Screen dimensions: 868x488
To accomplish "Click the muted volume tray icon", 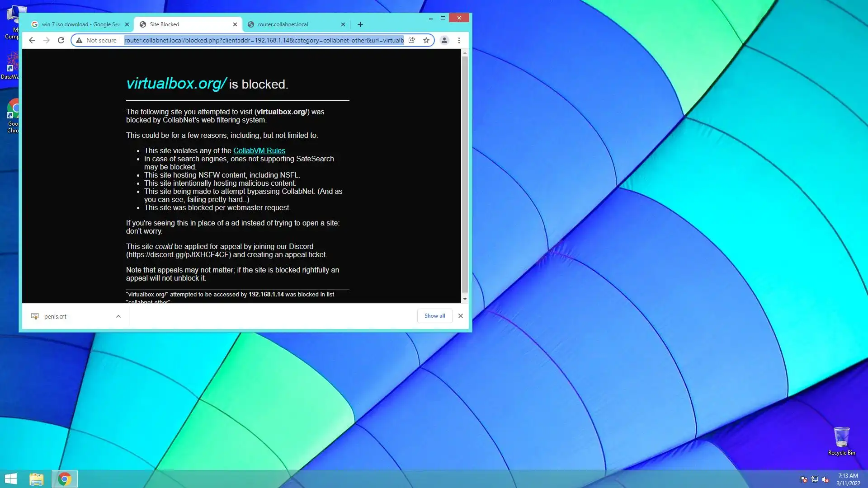I will (826, 479).
